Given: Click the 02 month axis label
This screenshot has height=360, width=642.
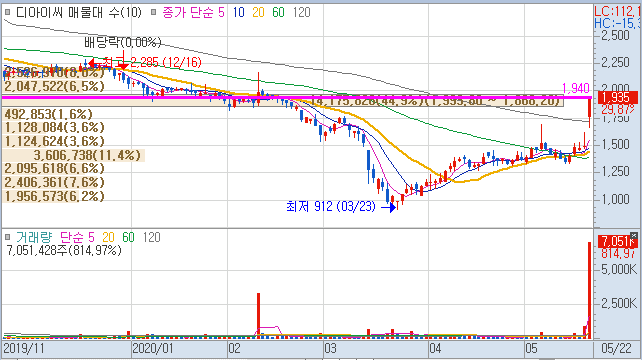Looking at the screenshot, I should [x=235, y=349].
